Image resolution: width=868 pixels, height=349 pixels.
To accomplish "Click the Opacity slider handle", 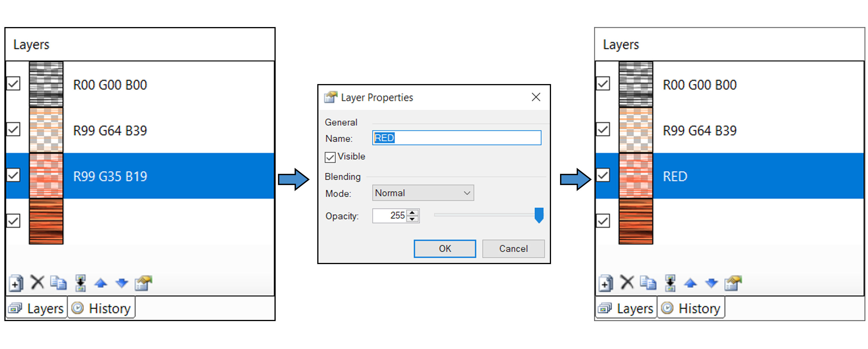I will coord(539,215).
